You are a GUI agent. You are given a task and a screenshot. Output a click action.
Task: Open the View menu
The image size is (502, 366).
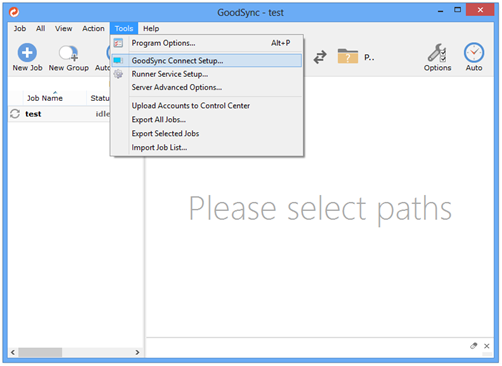click(63, 29)
